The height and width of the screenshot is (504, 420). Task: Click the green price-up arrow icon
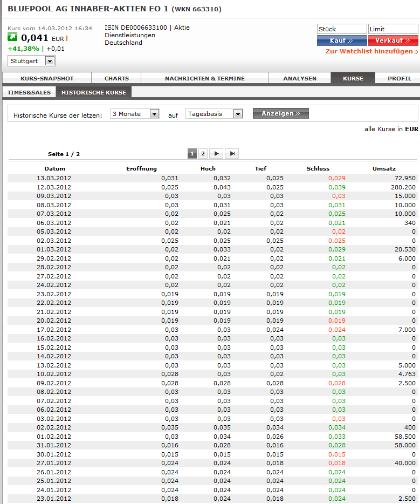[12, 37]
